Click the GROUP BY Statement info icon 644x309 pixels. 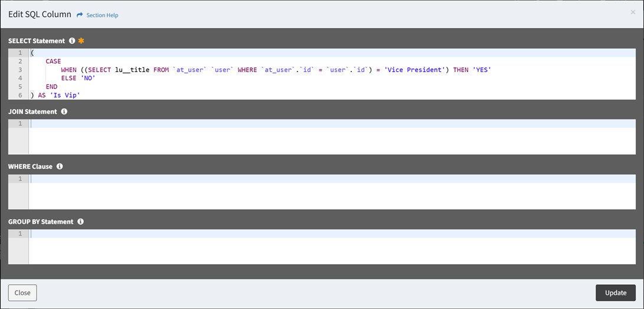tap(80, 222)
